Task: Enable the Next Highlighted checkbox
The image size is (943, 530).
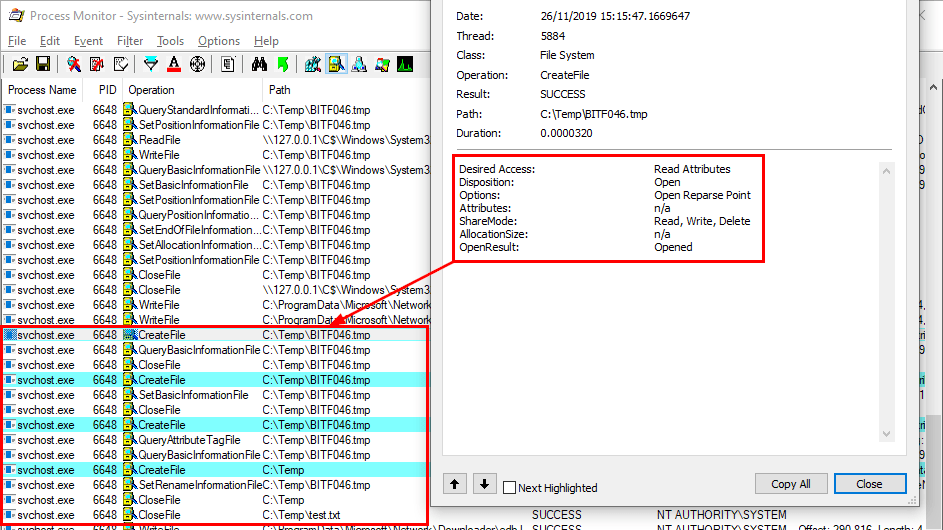Action: [509, 487]
